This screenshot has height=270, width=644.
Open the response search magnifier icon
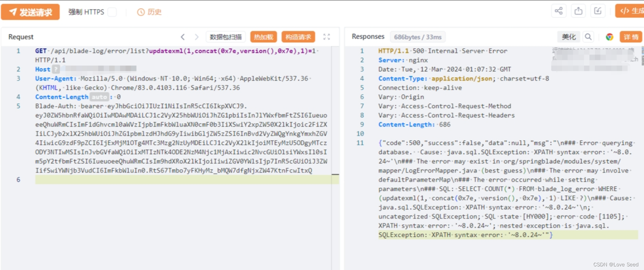[588, 37]
